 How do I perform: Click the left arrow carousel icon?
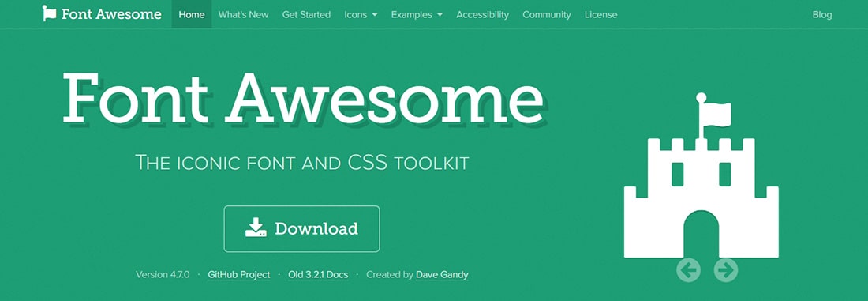click(x=688, y=270)
